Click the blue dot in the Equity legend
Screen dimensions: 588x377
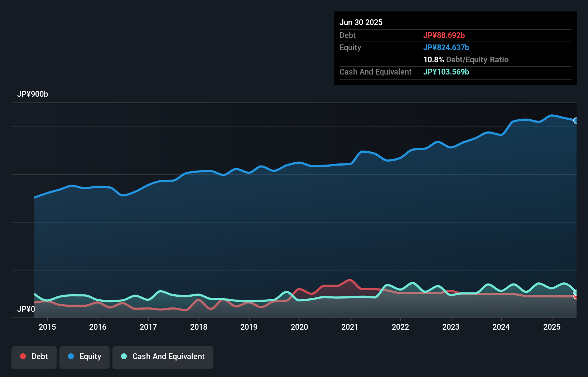71,356
